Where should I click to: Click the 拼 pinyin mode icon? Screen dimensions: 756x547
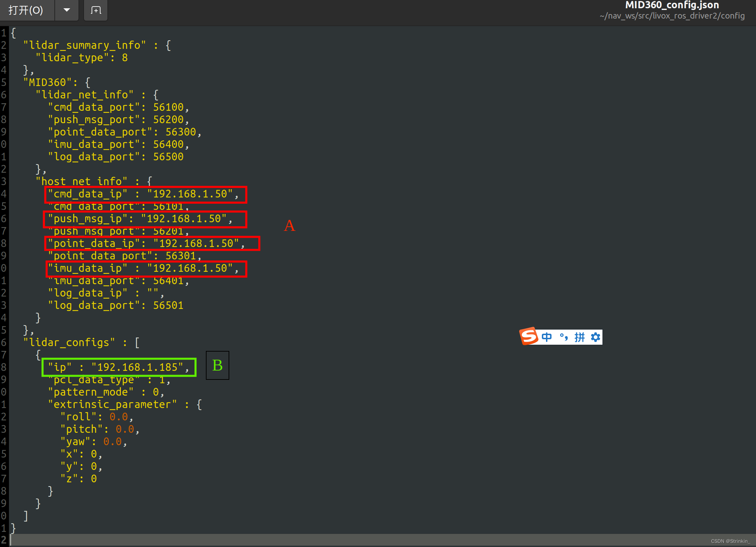579,337
